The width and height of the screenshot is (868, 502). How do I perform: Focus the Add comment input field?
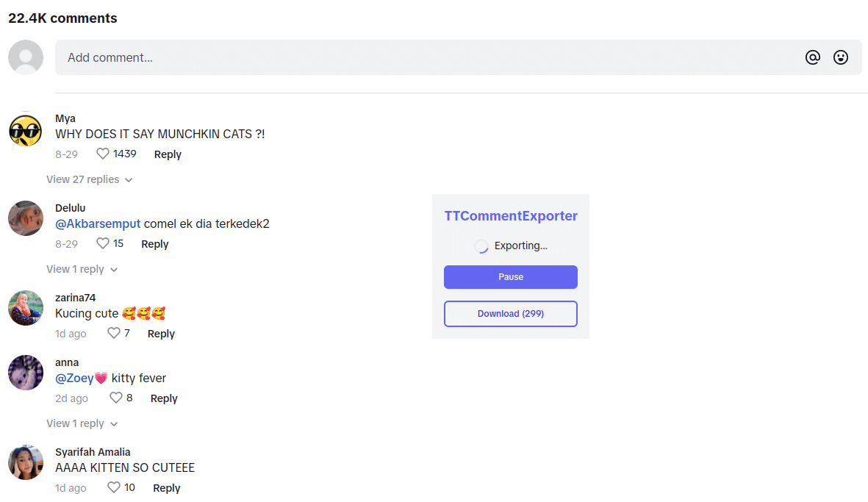pyautogui.click(x=426, y=57)
